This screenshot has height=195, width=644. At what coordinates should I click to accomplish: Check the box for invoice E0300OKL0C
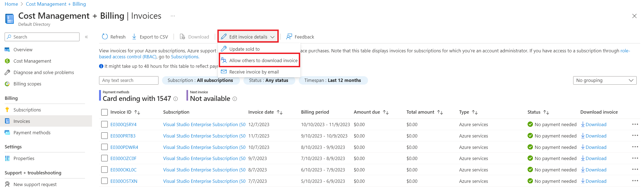pyautogui.click(x=104, y=170)
